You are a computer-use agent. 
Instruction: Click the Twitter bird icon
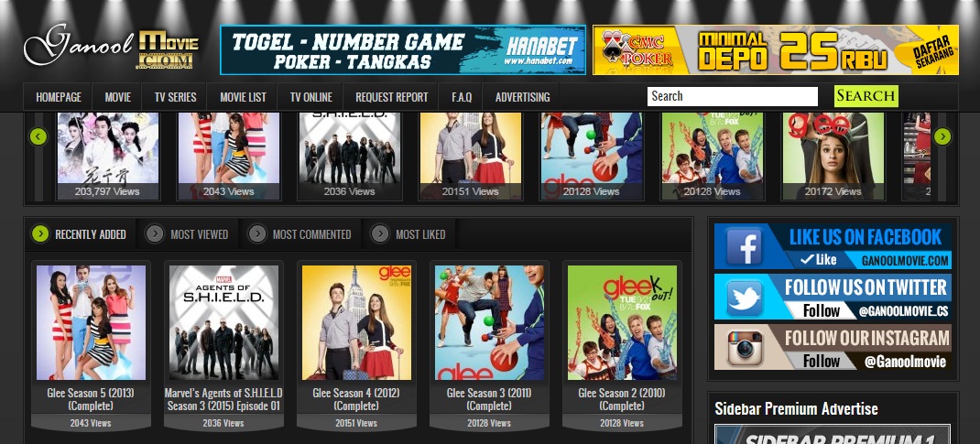click(744, 298)
